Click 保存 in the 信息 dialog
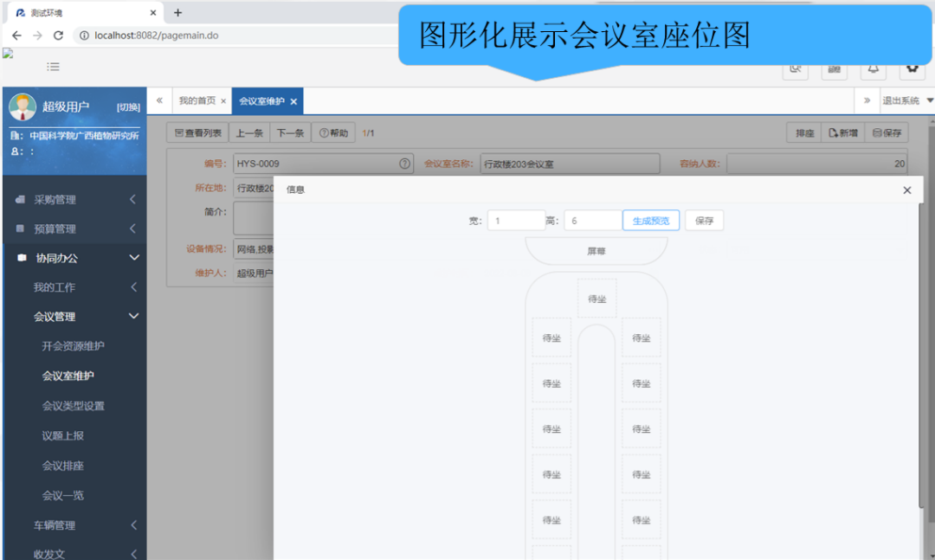This screenshot has width=935, height=560. 704,221
